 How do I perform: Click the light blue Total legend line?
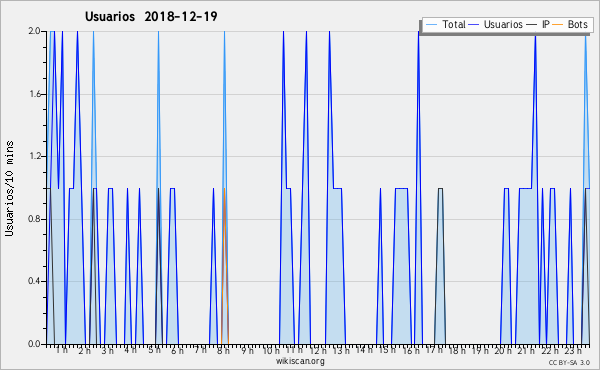coord(431,25)
